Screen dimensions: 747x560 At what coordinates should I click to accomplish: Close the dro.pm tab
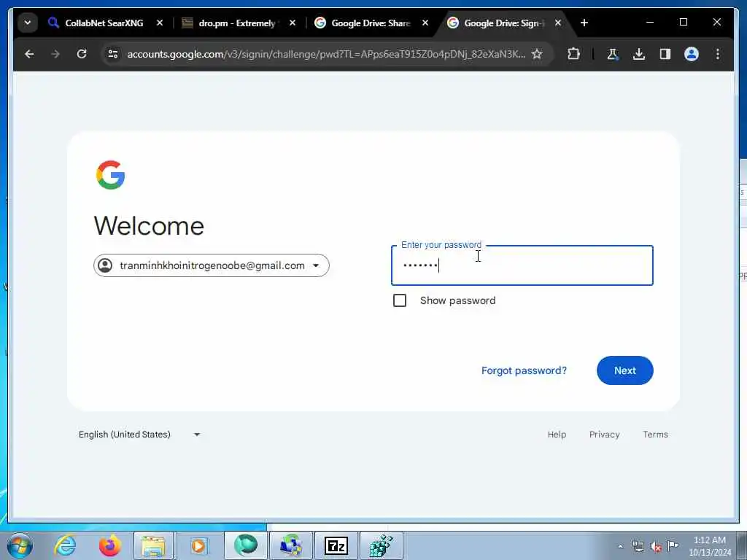tap(293, 23)
